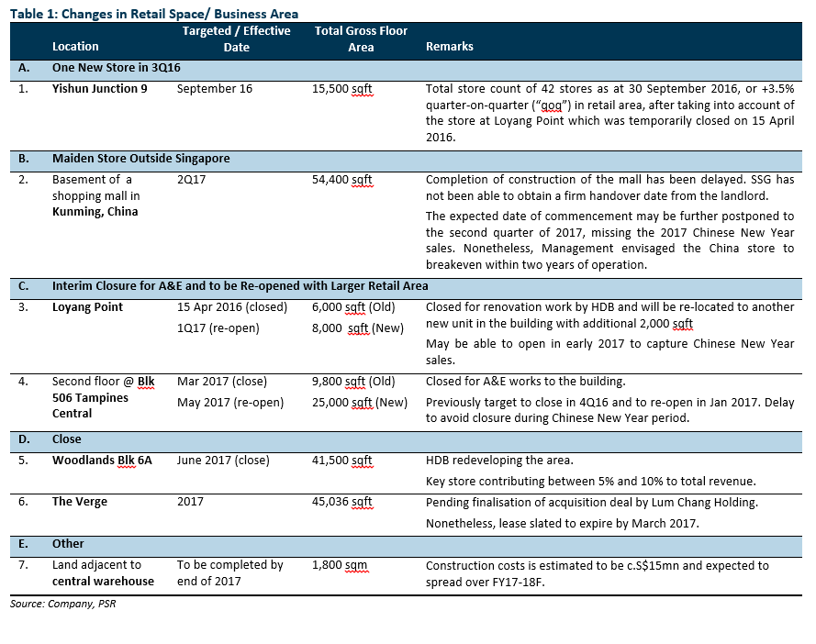Click remark 'Pending finalisation of acquisition deal by Lum Chang'
816x644 pixels.
pos(592,503)
